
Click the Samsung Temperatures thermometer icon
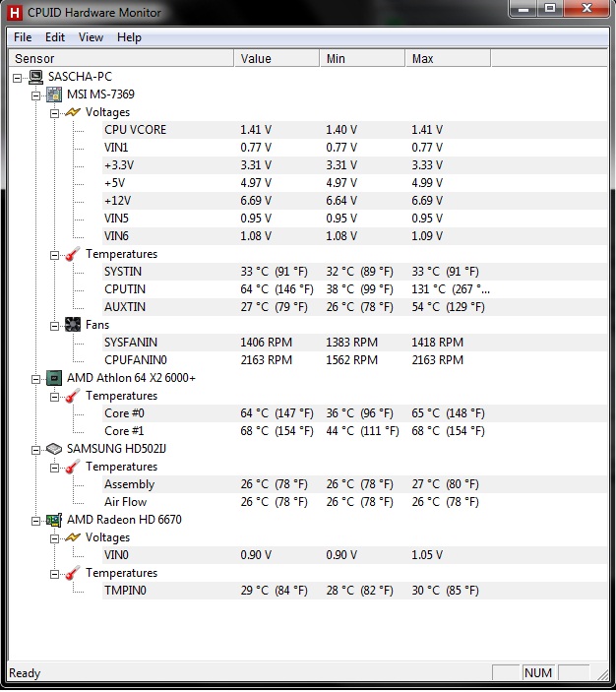(73, 467)
